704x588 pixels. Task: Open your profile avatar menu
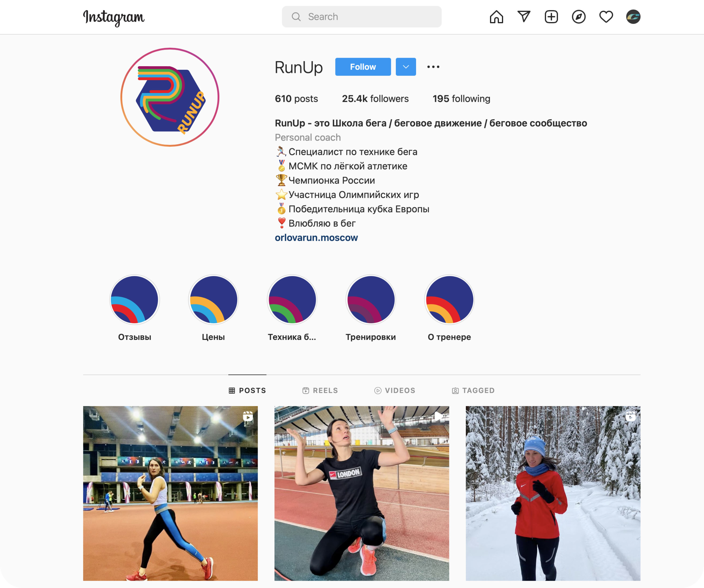tap(633, 17)
